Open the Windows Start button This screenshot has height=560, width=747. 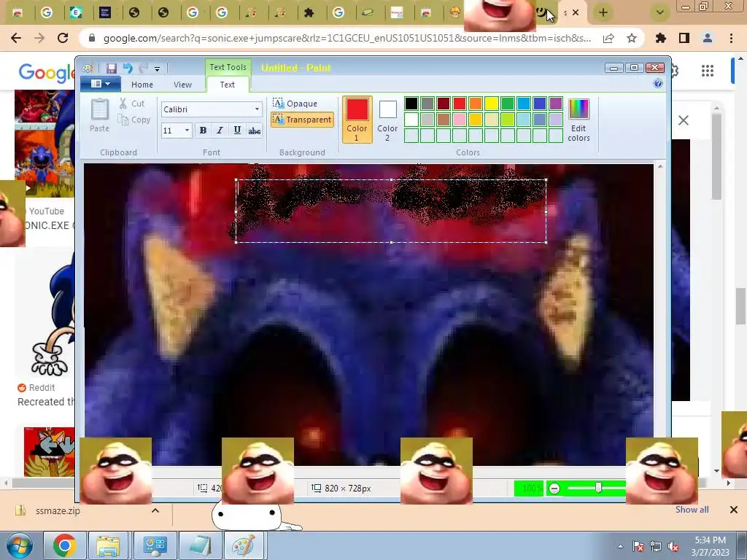(20, 545)
